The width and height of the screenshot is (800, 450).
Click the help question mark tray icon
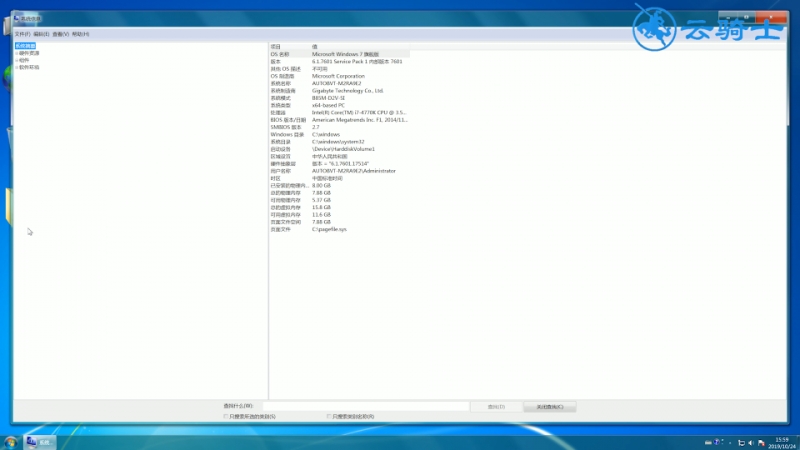(x=717, y=442)
